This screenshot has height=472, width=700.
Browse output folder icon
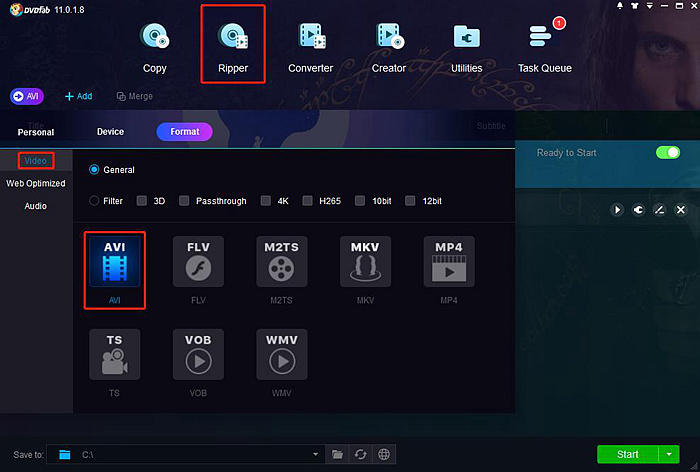(338, 455)
